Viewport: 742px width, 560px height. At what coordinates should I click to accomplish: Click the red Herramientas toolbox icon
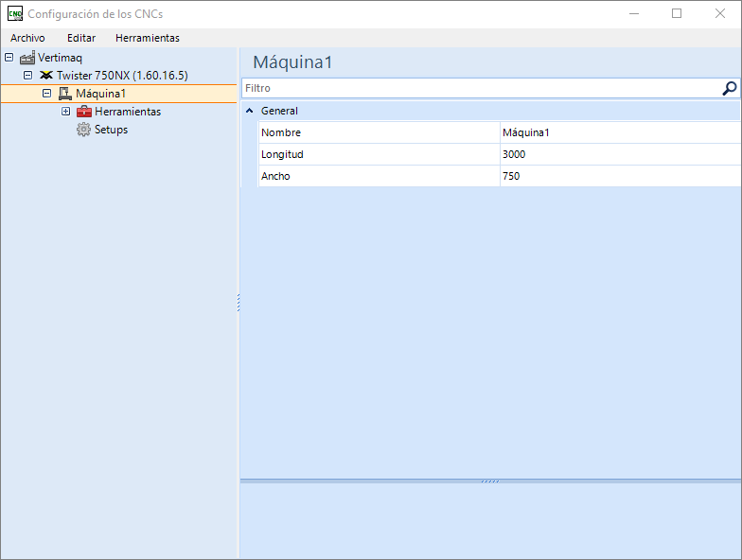click(x=83, y=112)
